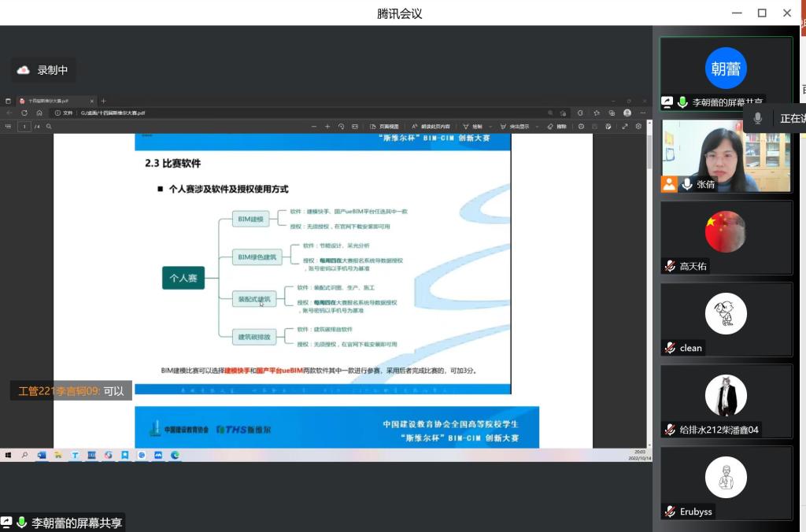The height and width of the screenshot is (532, 806).
Task: Select the erase tool in PDF toolbar
Action: [556, 126]
